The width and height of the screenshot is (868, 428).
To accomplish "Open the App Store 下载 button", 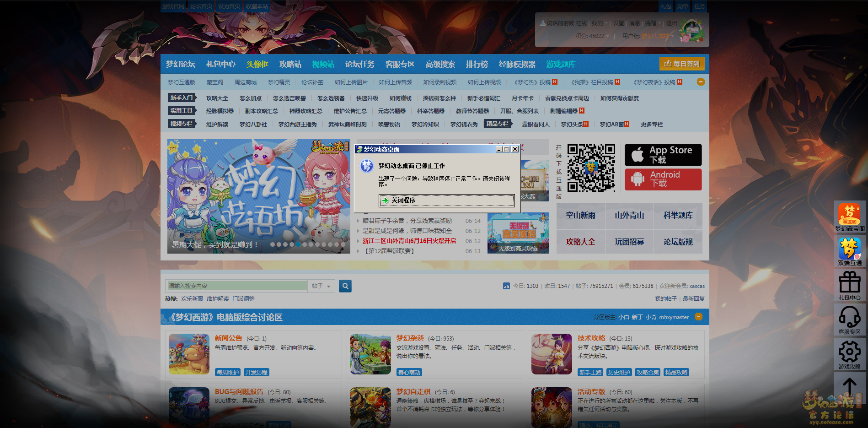I will [x=663, y=155].
